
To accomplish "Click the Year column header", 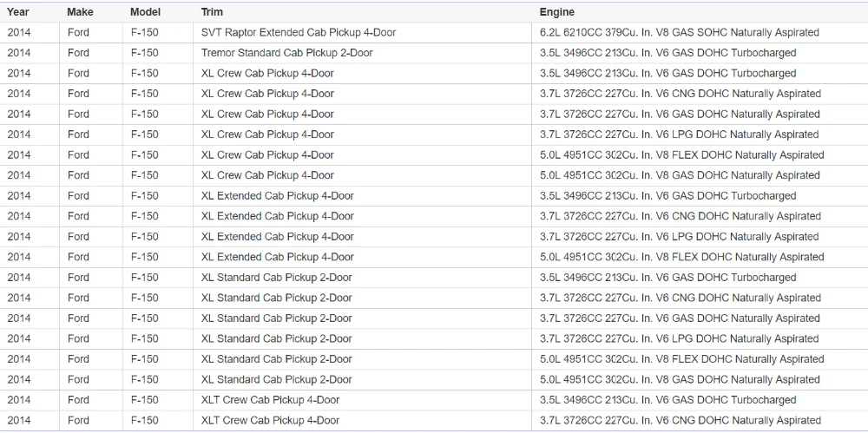I will (18, 12).
